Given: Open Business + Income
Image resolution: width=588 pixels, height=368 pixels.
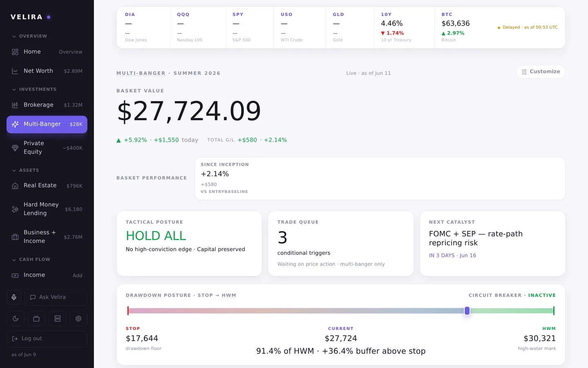Looking at the screenshot, I should tap(47, 237).
